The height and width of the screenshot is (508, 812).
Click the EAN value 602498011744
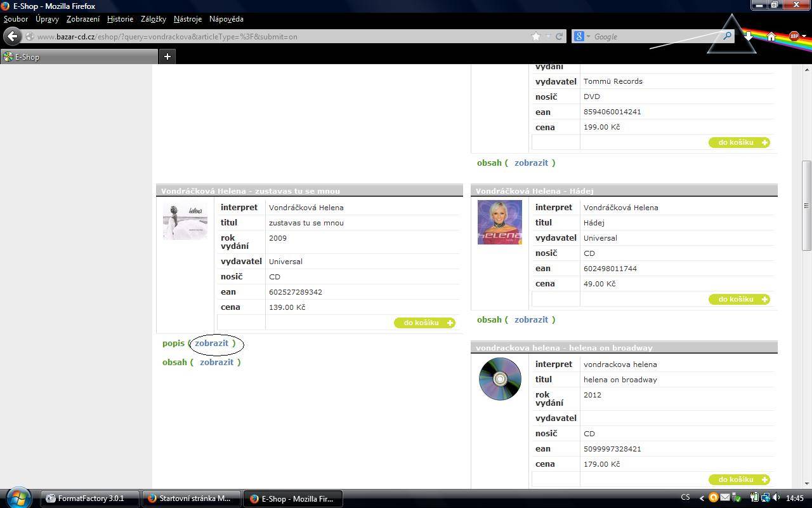click(x=610, y=269)
